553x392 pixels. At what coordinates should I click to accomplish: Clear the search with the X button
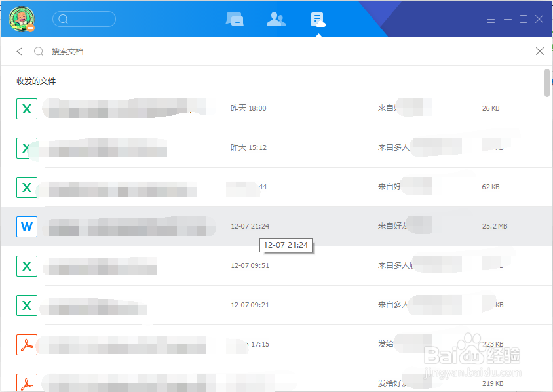pos(539,50)
